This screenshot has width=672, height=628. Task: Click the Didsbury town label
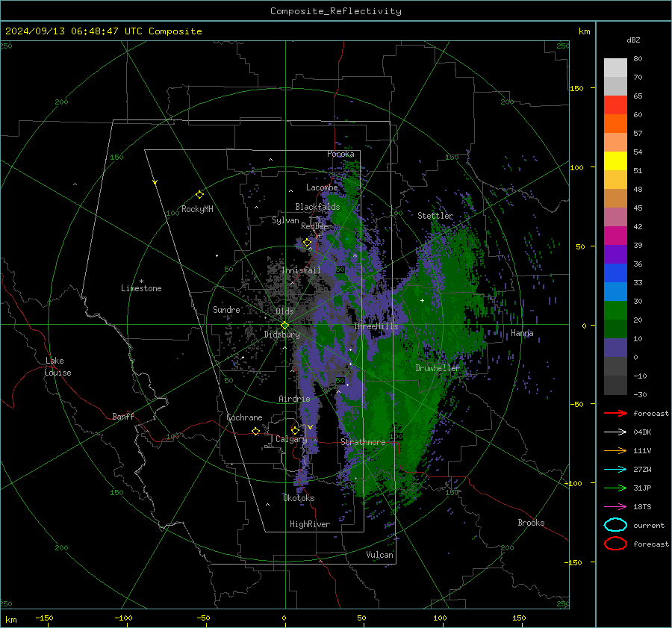tap(282, 335)
